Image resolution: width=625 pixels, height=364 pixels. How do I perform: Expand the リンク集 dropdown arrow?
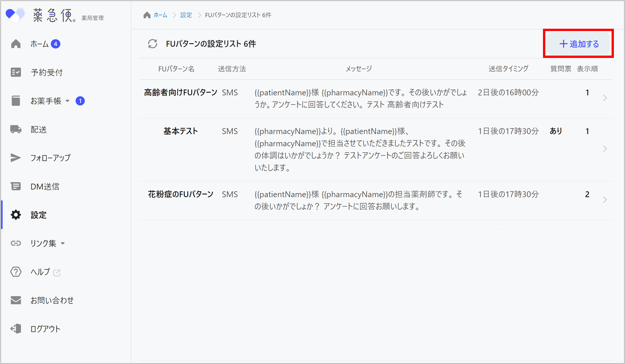point(63,244)
